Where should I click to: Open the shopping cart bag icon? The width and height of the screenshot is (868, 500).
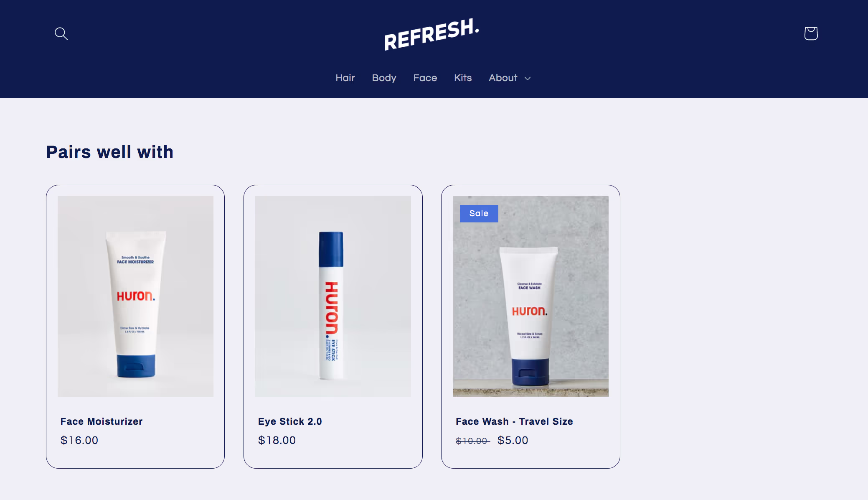tap(811, 33)
